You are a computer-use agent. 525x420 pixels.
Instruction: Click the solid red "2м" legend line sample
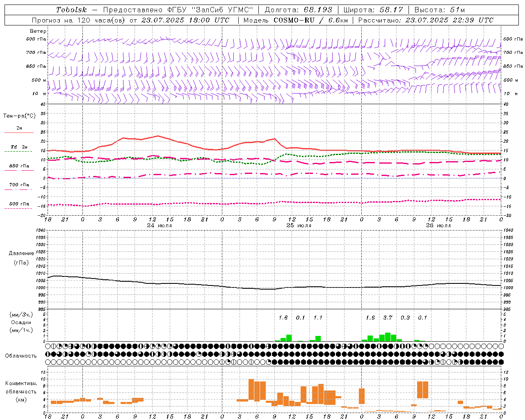click(x=19, y=132)
